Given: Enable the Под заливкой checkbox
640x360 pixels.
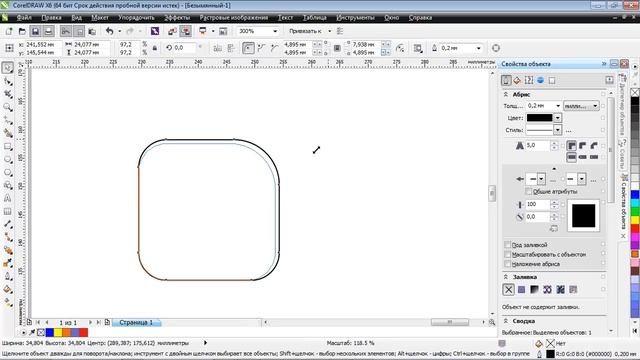Looking at the screenshot, I should tap(508, 245).
